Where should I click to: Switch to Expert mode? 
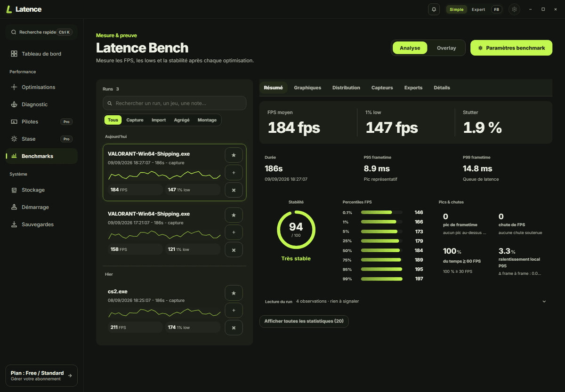[x=478, y=9]
